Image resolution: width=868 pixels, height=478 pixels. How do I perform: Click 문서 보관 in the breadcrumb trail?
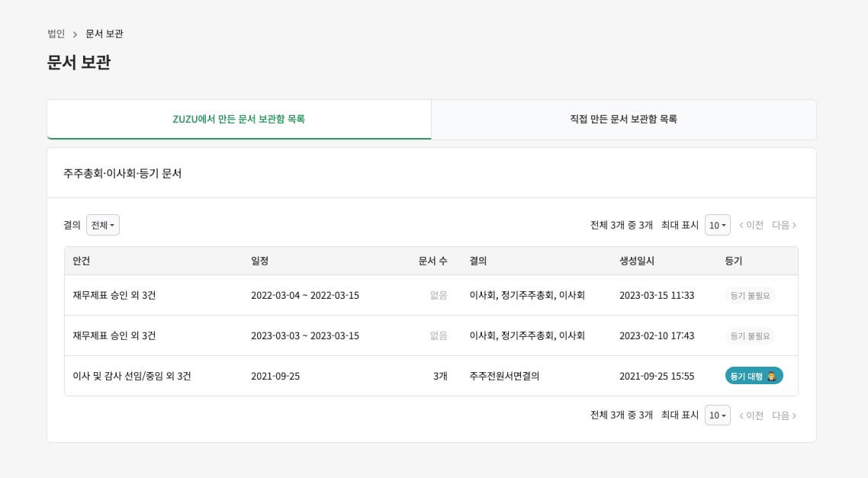[104, 34]
